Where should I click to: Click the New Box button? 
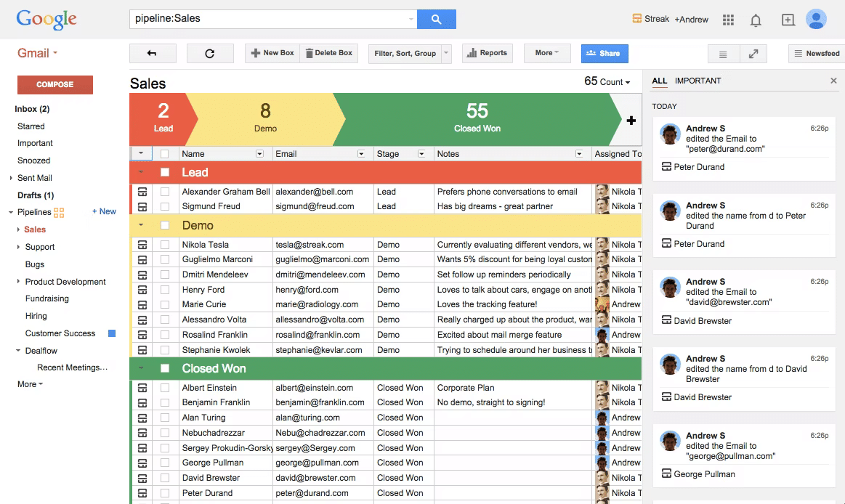pos(272,53)
